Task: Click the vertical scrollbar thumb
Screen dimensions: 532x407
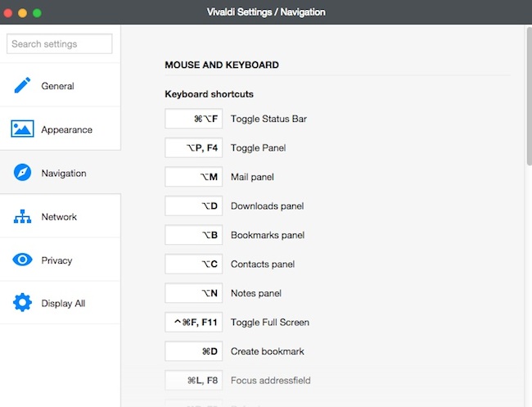Action: pyautogui.click(x=530, y=96)
